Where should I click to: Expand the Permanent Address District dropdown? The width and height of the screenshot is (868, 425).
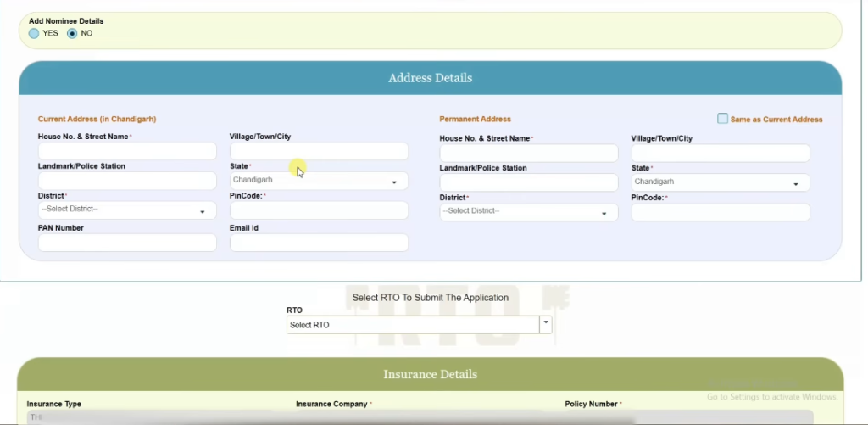point(528,212)
